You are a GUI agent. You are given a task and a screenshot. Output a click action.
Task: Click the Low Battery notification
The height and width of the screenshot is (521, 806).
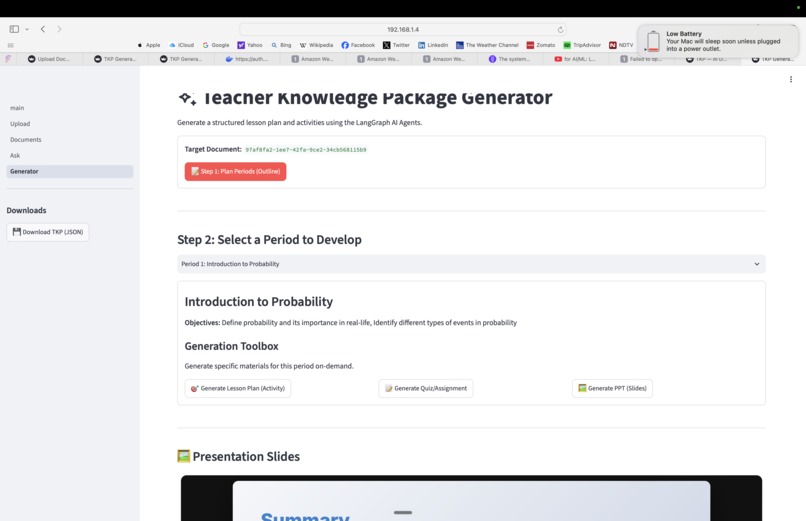(x=718, y=41)
